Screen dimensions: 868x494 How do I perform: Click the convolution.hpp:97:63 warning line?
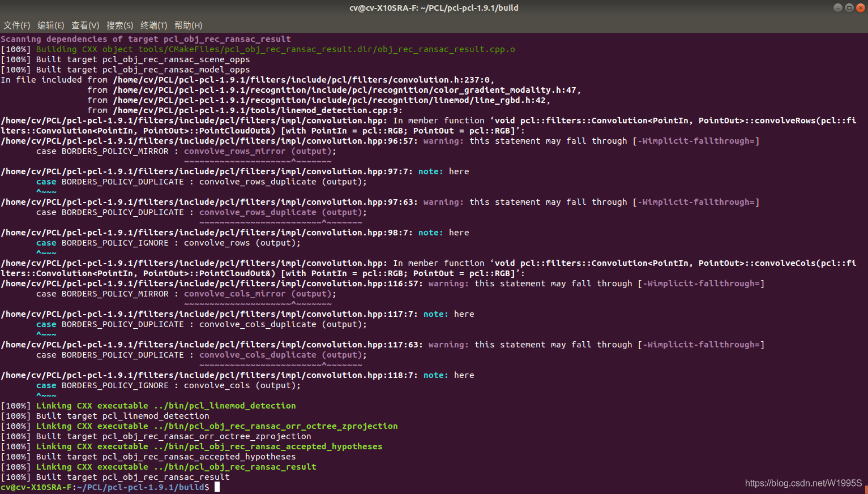[380, 202]
